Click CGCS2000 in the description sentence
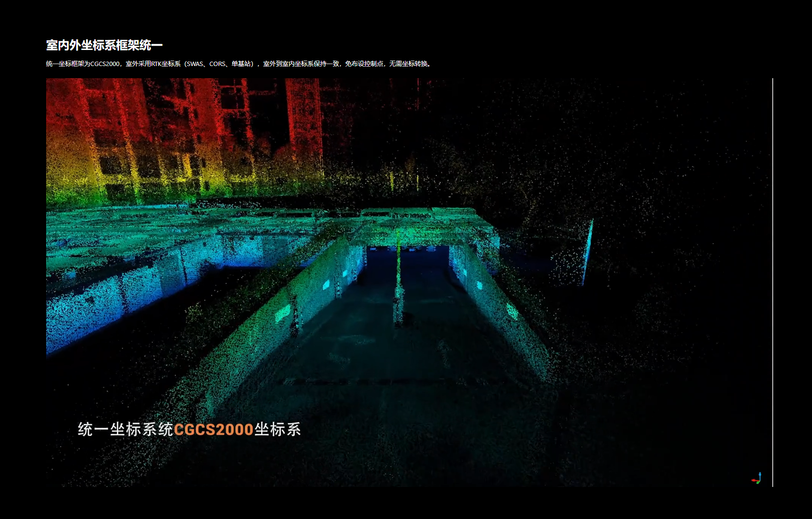 104,64
